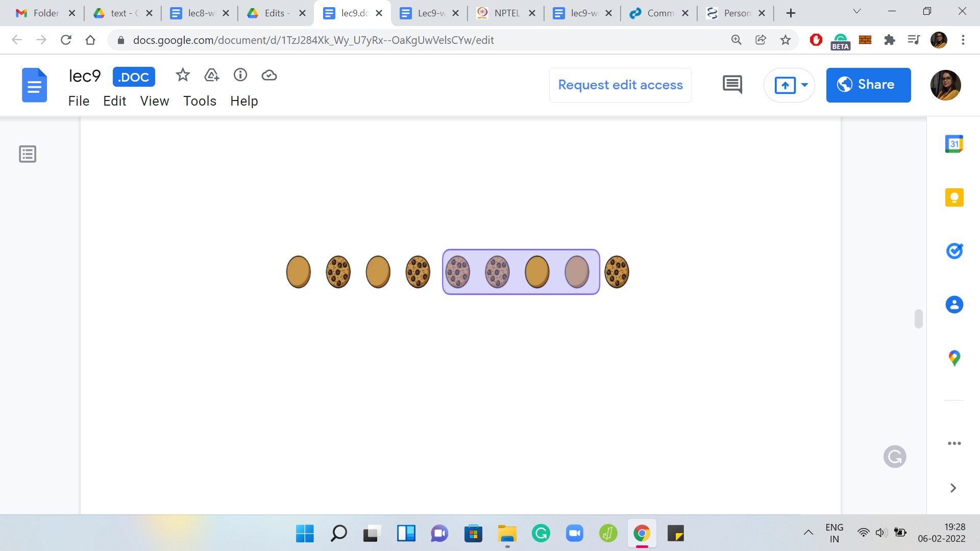Expand Chrome tab search arrow
Screen dimensions: 980x551
click(857, 12)
